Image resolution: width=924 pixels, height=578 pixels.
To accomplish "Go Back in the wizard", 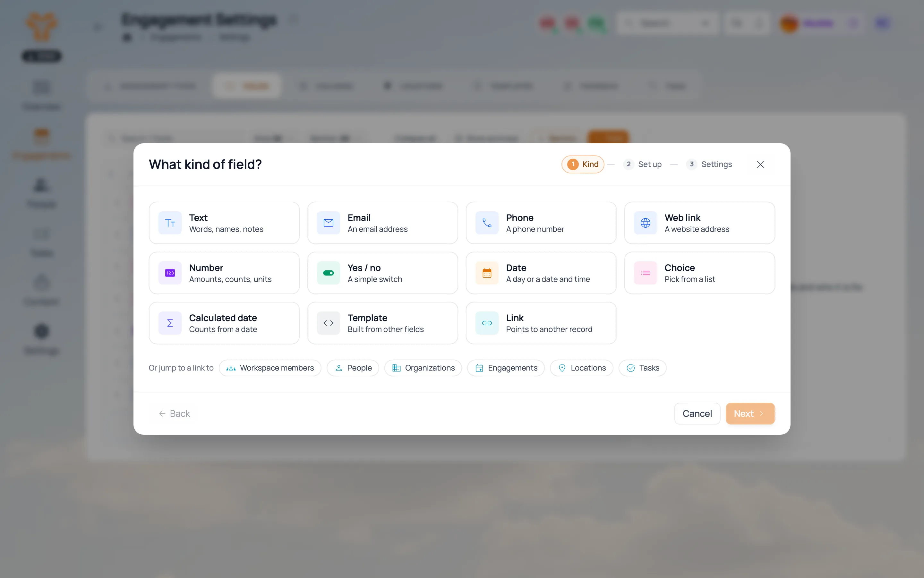I will coord(174,414).
